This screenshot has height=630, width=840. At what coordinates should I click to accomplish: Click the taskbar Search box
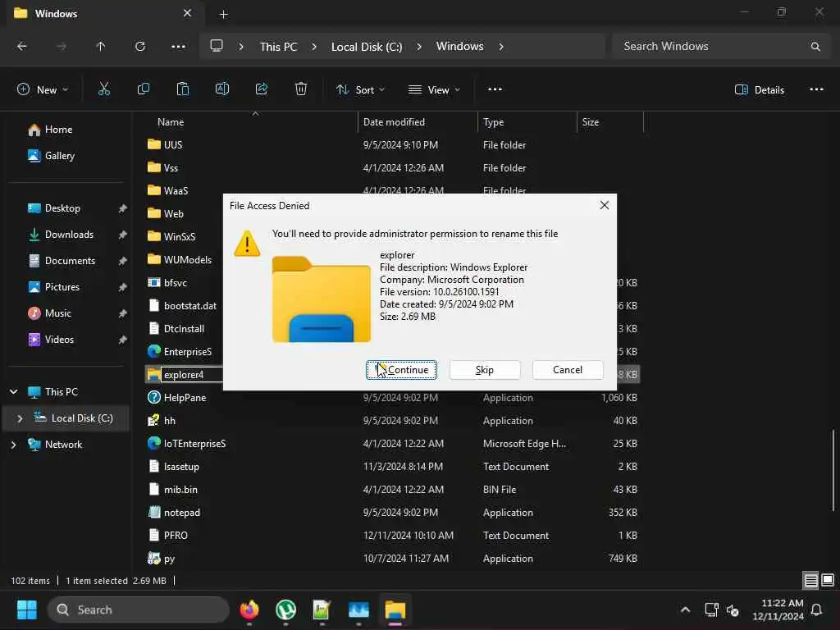click(139, 609)
